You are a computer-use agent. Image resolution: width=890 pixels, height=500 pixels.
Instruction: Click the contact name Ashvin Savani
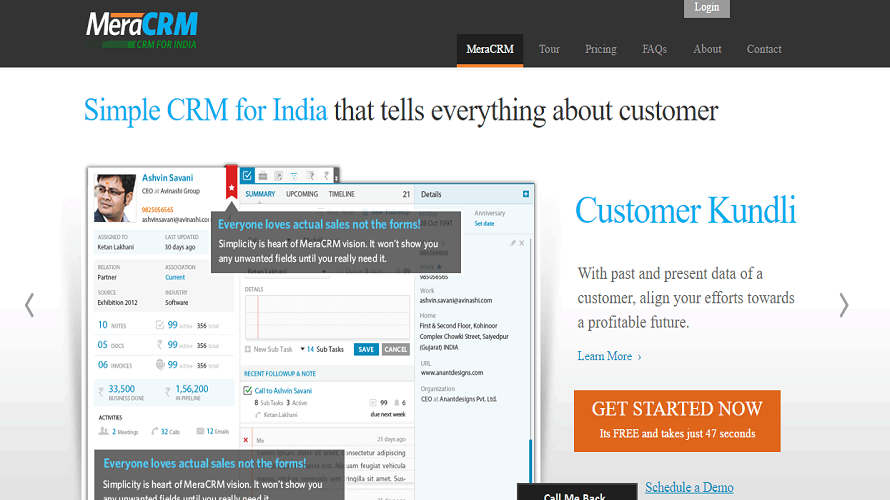167,178
